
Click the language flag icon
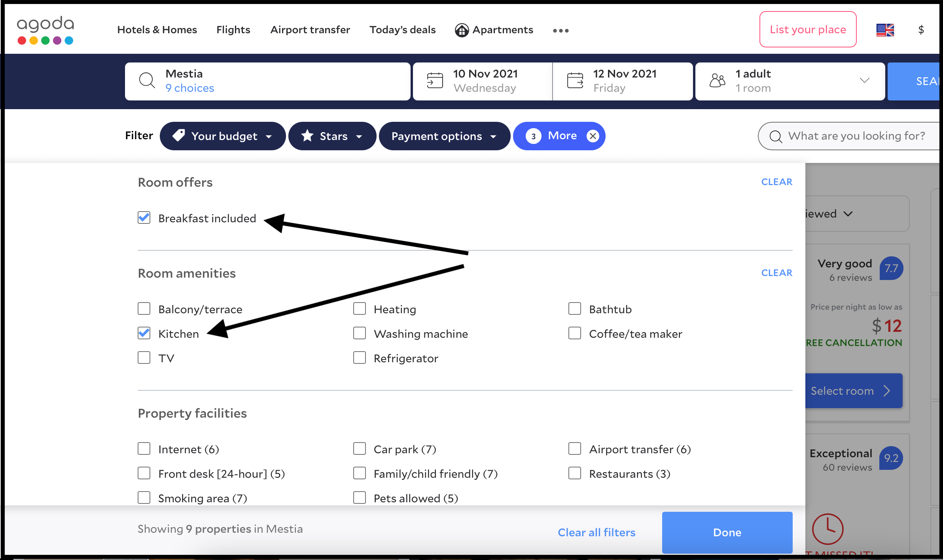pyautogui.click(x=885, y=30)
